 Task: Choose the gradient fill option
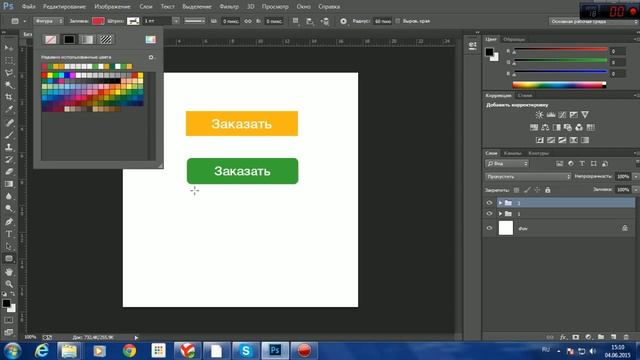(87, 39)
